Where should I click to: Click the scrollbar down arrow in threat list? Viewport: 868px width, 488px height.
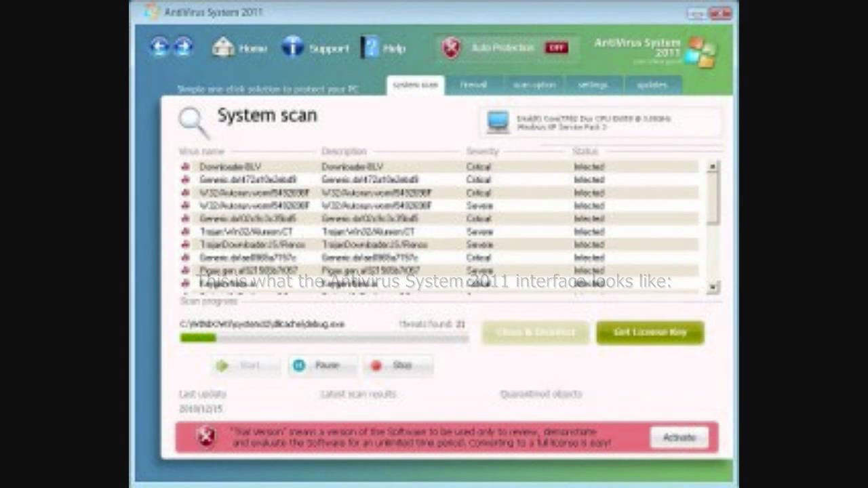coord(713,287)
